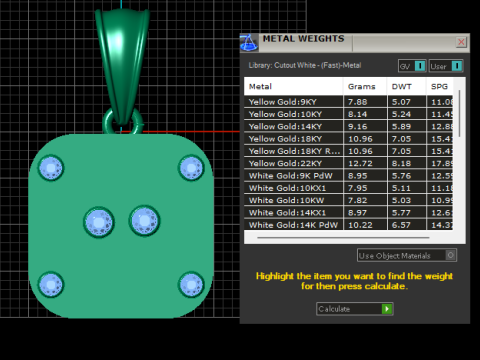Click the vertical scrollbar of metal list

(460, 113)
